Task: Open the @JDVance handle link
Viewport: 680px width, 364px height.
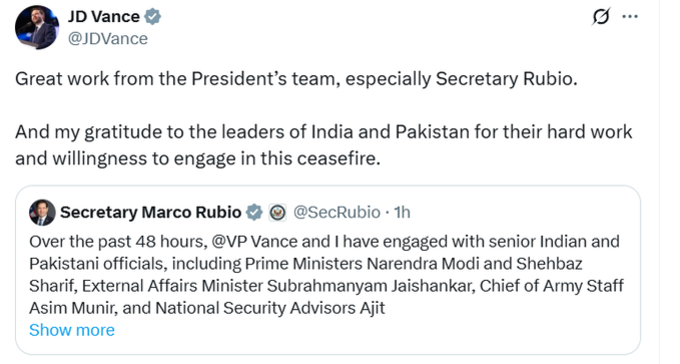Action: pyautogui.click(x=108, y=39)
